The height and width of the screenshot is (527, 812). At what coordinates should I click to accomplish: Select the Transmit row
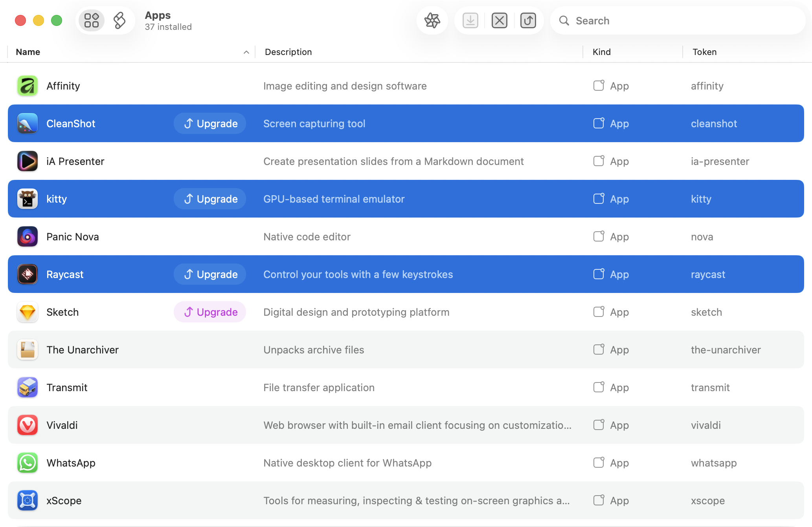[x=406, y=387]
